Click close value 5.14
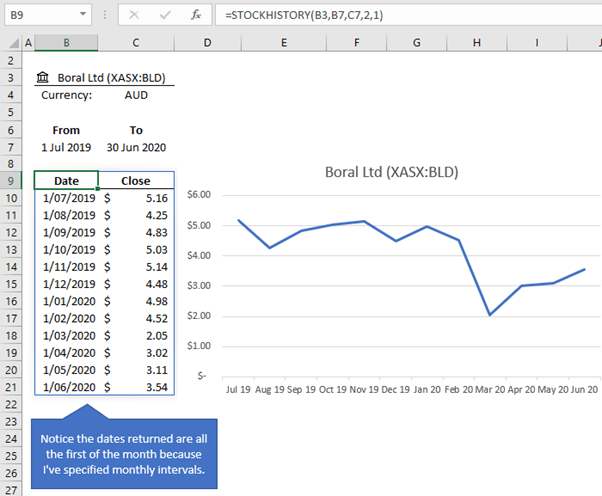Viewport: 602px width, 496px height. point(136,267)
